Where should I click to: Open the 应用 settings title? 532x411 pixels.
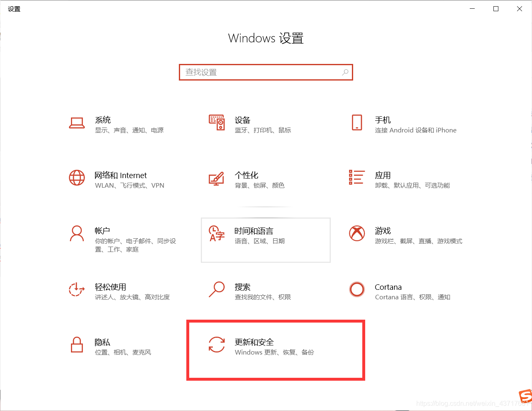[383, 175]
